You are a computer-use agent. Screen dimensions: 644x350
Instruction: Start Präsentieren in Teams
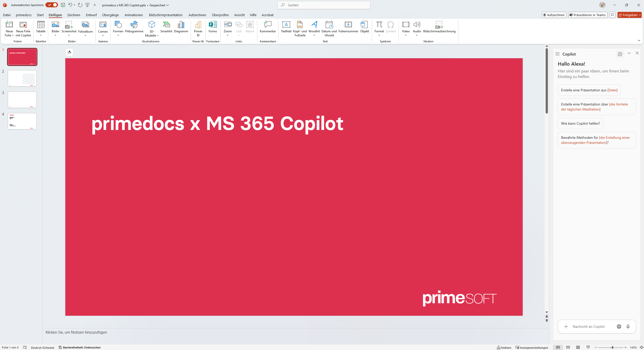[x=587, y=15]
